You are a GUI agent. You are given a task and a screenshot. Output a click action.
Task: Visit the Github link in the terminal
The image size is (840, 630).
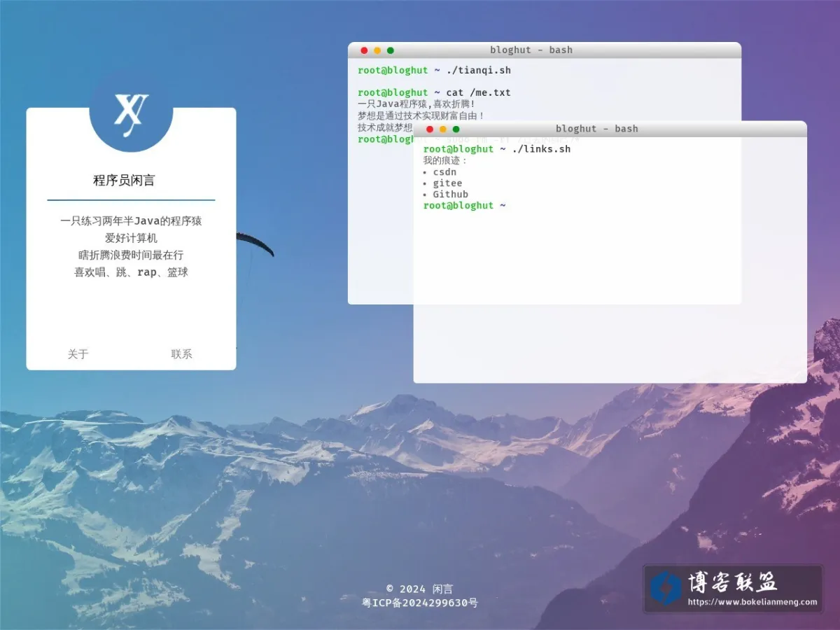pos(451,195)
